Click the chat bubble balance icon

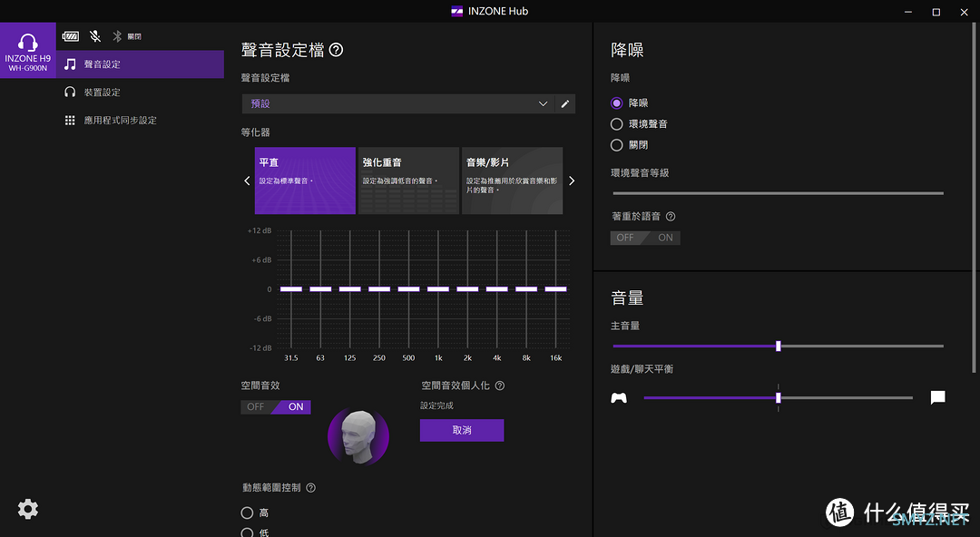(x=937, y=397)
